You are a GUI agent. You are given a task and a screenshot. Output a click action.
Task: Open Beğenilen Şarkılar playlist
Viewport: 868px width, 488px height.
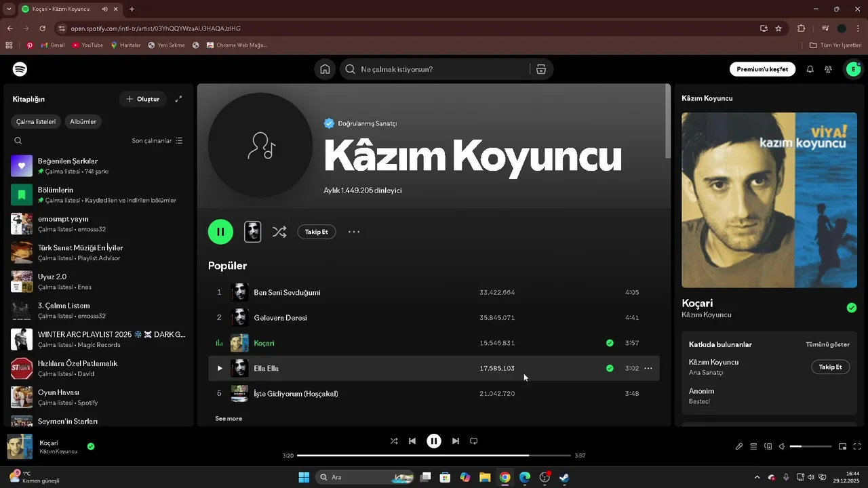click(x=98, y=166)
